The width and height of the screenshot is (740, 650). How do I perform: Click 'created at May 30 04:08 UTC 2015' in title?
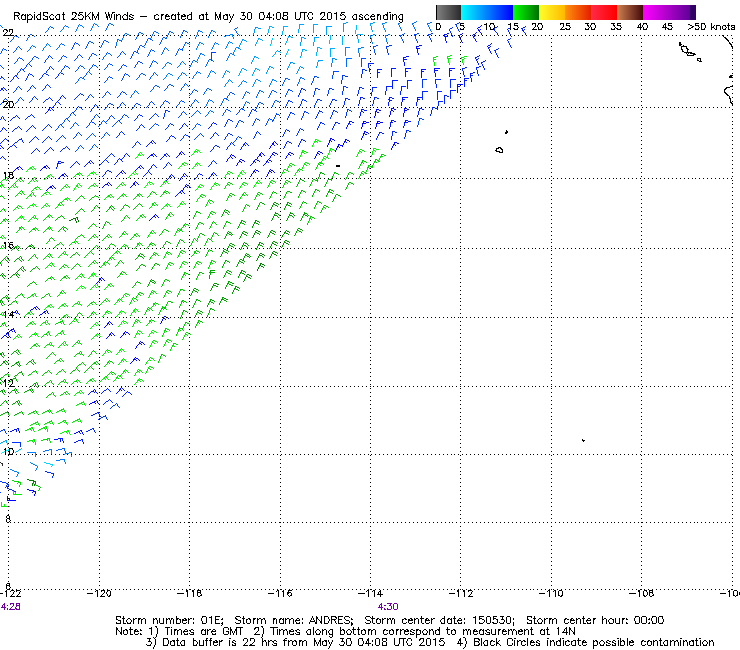click(x=250, y=16)
